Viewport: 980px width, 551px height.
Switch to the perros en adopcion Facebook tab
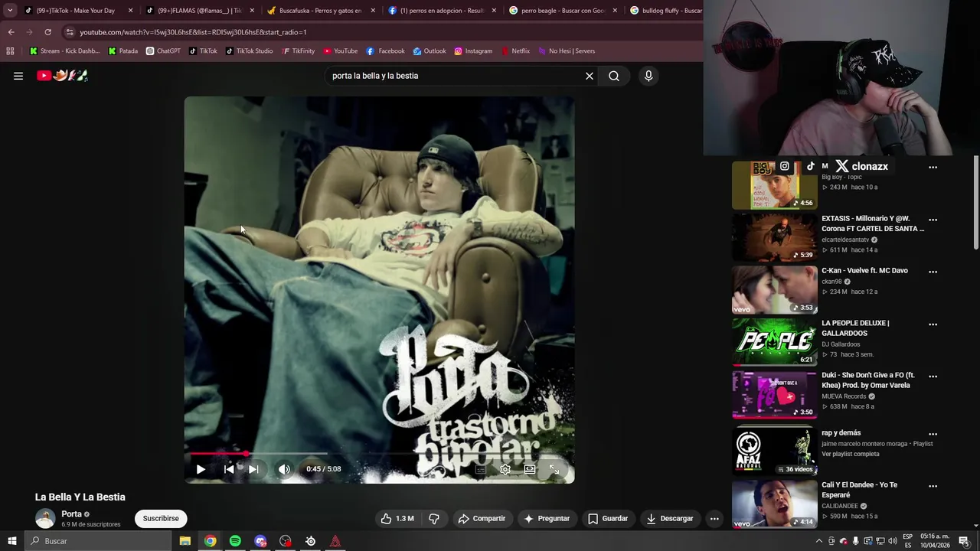(442, 11)
